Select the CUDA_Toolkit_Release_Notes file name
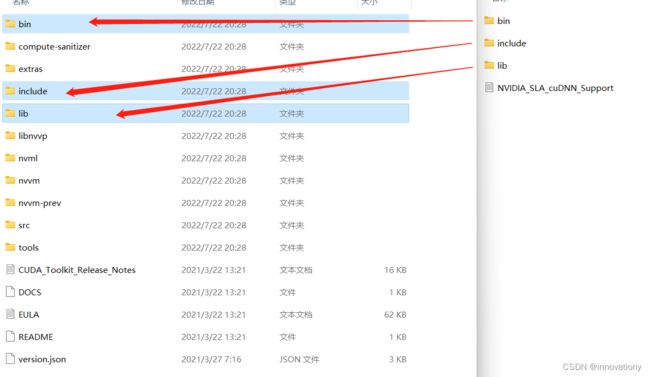Image resolution: width=650 pixels, height=377 pixels. pos(77,270)
